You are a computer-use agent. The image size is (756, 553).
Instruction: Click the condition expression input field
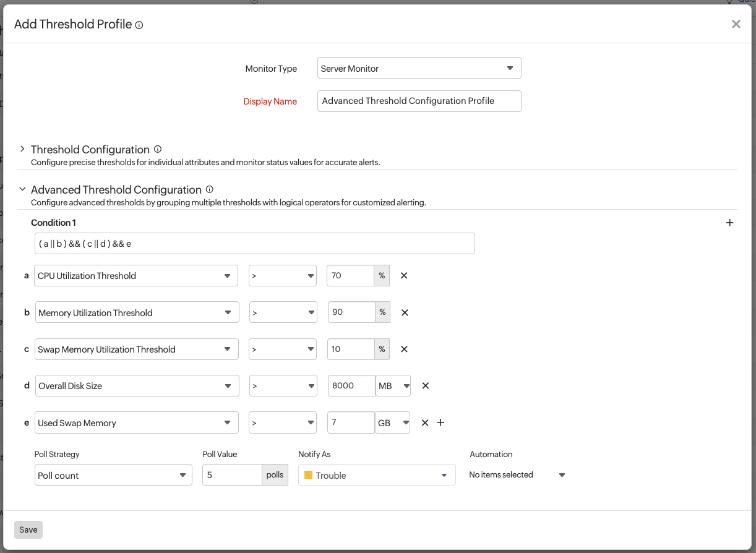(x=254, y=244)
